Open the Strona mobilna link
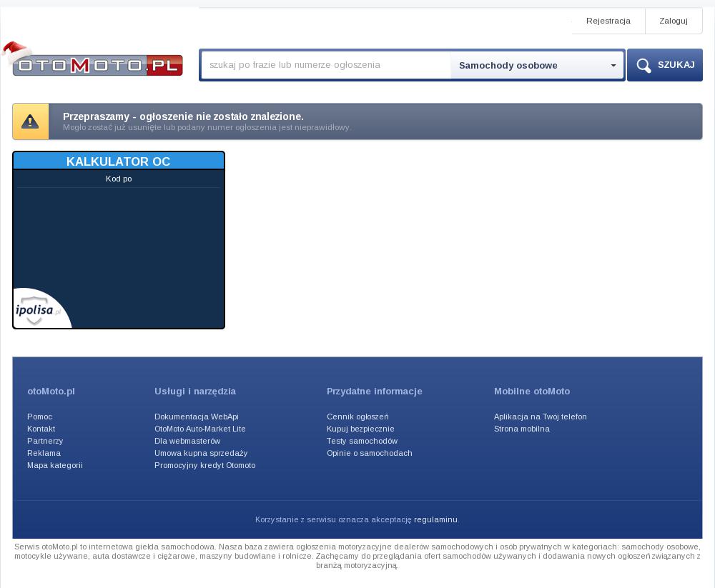Image resolution: width=715 pixels, height=588 pixels. tap(522, 429)
